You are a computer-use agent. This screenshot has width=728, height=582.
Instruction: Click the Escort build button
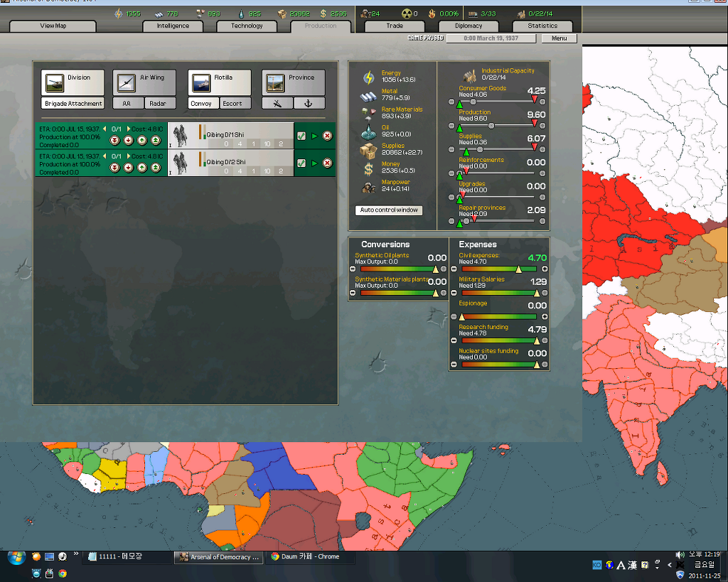235,104
